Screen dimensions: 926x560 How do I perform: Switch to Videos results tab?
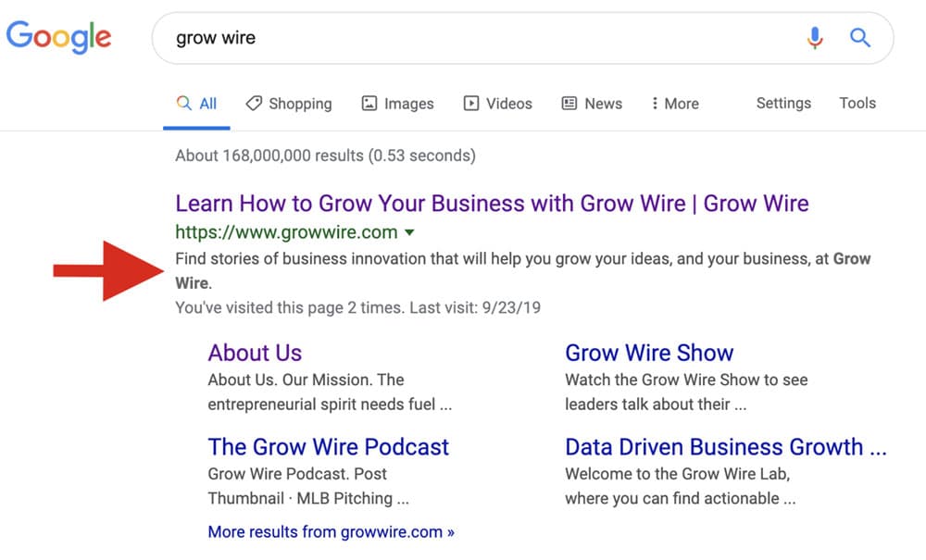point(498,104)
